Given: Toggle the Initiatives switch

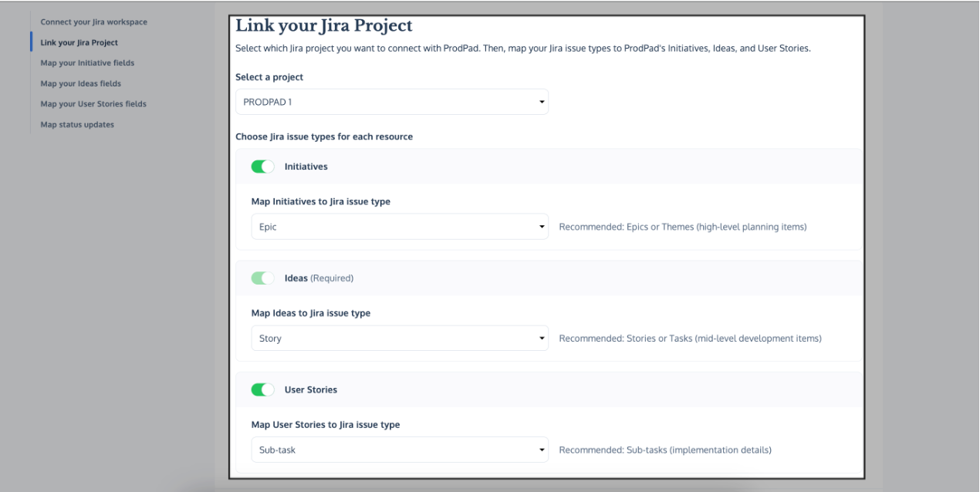Looking at the screenshot, I should [262, 167].
